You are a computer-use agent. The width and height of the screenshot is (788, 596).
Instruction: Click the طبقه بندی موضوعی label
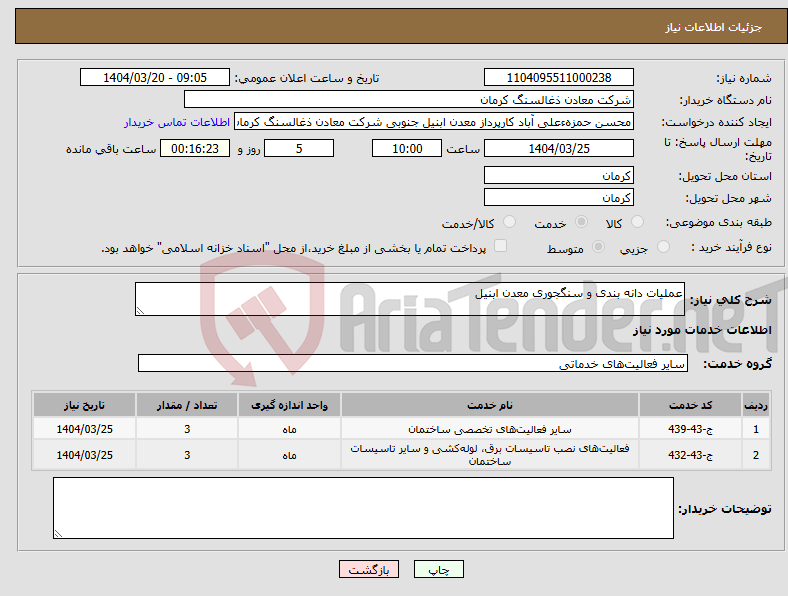(x=719, y=222)
